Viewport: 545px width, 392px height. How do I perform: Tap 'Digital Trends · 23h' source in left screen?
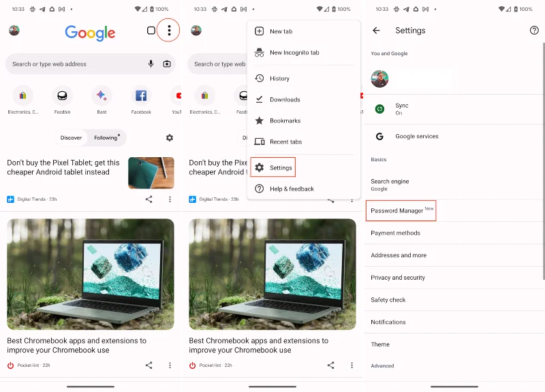click(32, 199)
